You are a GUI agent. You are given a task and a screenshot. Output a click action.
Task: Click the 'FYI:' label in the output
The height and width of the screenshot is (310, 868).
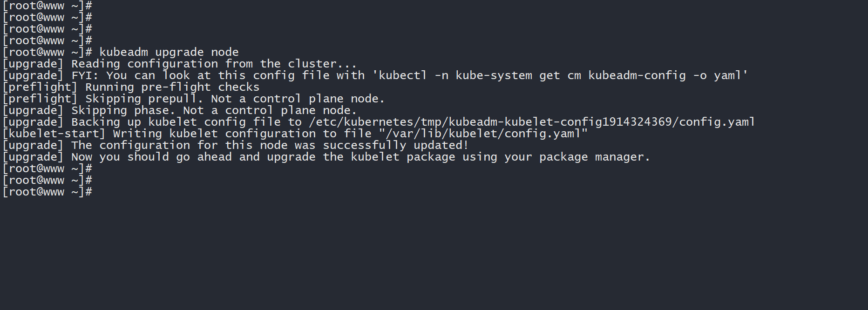(x=85, y=75)
